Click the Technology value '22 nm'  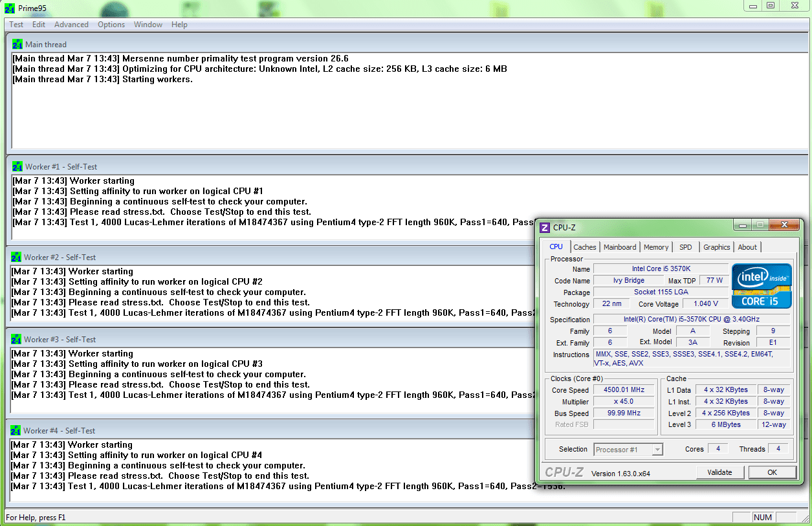611,304
